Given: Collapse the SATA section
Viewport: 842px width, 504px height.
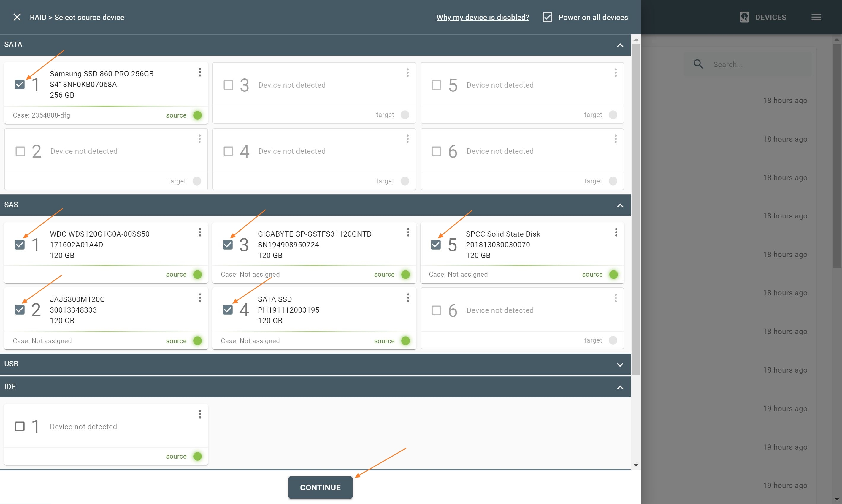Looking at the screenshot, I should (x=620, y=45).
